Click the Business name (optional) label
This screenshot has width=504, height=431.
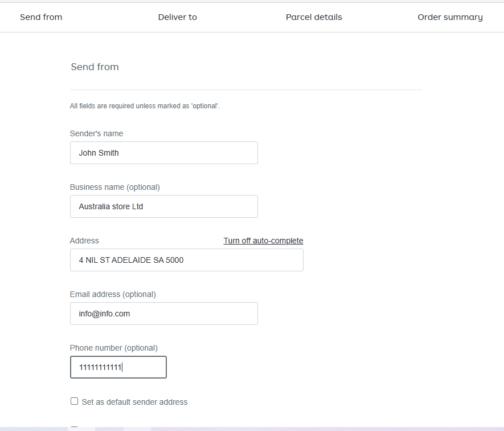click(x=114, y=187)
